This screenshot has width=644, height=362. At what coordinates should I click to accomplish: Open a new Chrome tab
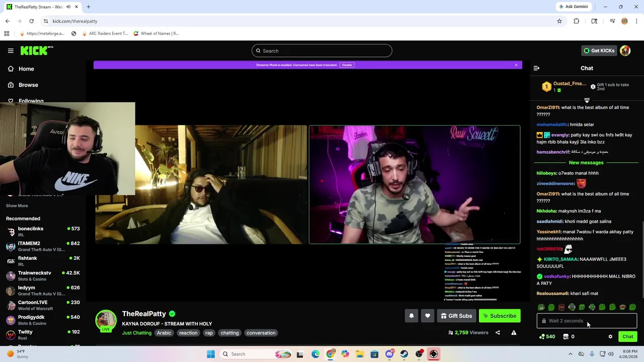tap(88, 7)
